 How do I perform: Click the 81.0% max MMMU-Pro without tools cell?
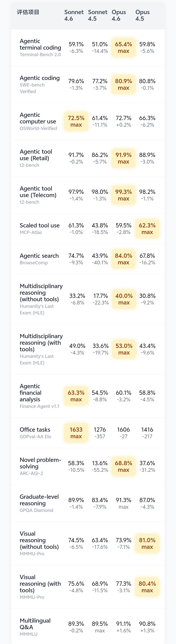click(147, 543)
